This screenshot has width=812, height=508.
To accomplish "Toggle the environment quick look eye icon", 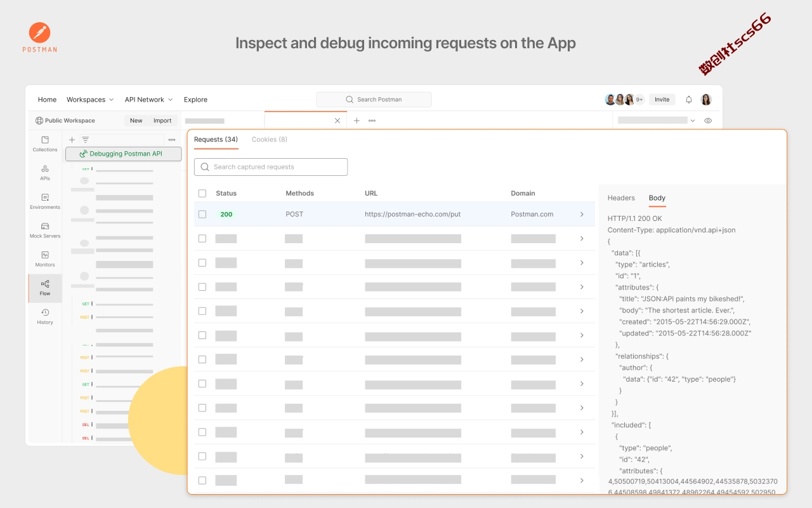I will (708, 121).
